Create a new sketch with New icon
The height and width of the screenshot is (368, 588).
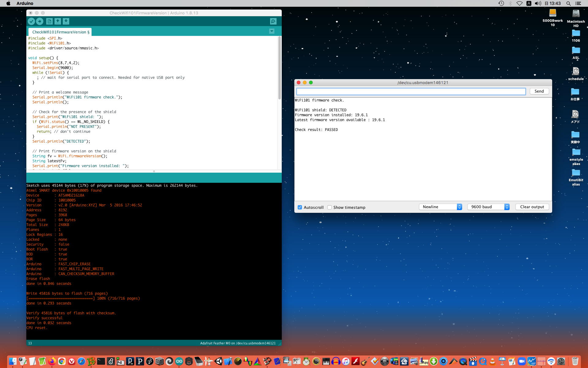49,21
